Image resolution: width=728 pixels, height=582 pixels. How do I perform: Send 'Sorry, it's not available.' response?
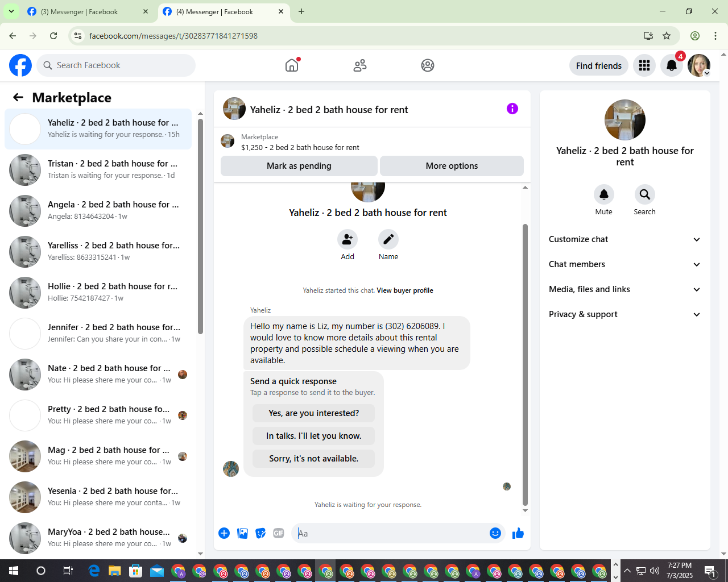314,459
